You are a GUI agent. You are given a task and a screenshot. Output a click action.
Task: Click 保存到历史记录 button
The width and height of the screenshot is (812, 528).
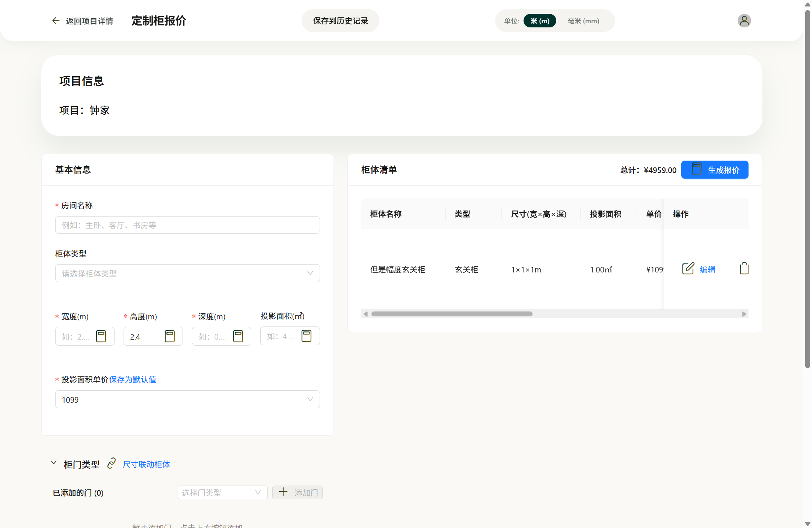340,21
